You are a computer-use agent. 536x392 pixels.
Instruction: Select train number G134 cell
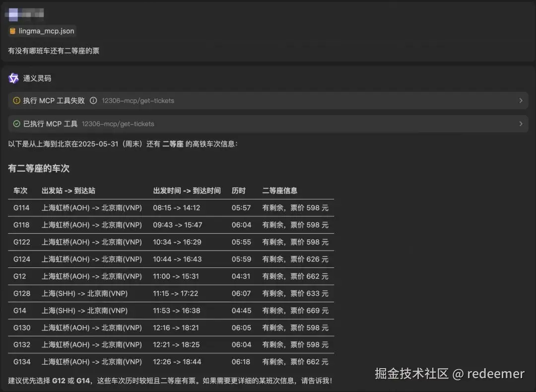coord(21,362)
